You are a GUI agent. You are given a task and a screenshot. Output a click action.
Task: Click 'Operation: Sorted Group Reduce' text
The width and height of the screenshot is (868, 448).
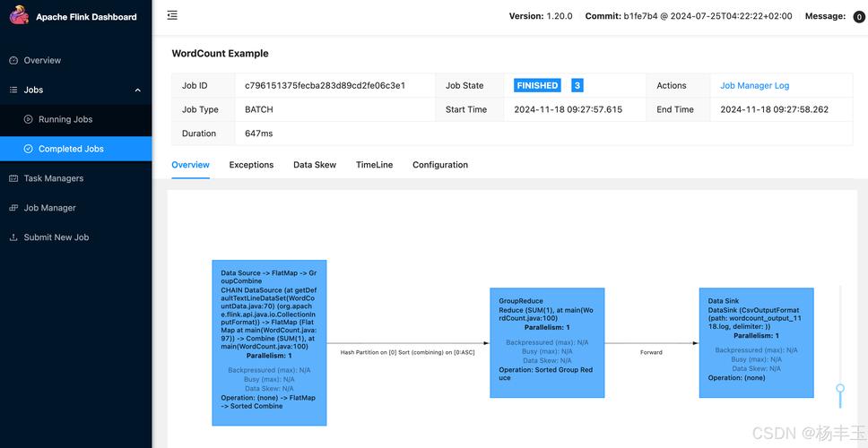coord(546,374)
